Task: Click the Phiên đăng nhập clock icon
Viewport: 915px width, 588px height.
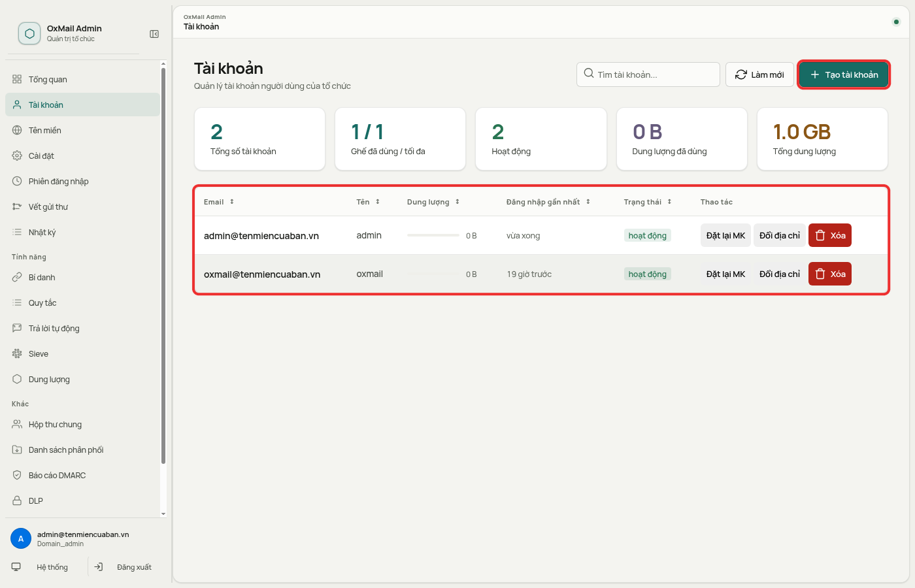Action: (17, 181)
